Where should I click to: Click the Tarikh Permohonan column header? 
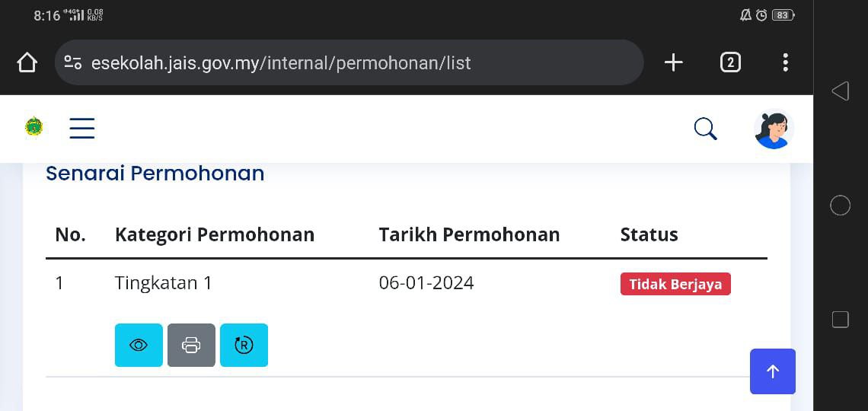coord(469,234)
